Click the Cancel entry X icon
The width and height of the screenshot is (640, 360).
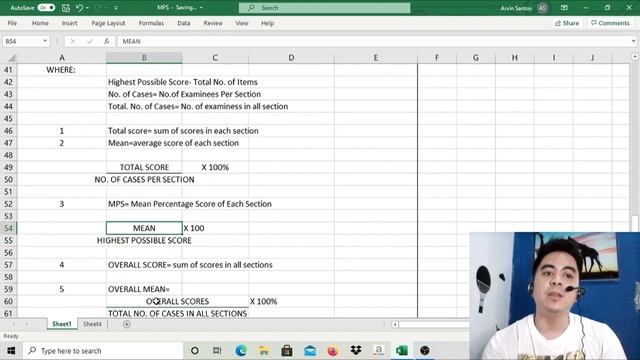(72, 41)
